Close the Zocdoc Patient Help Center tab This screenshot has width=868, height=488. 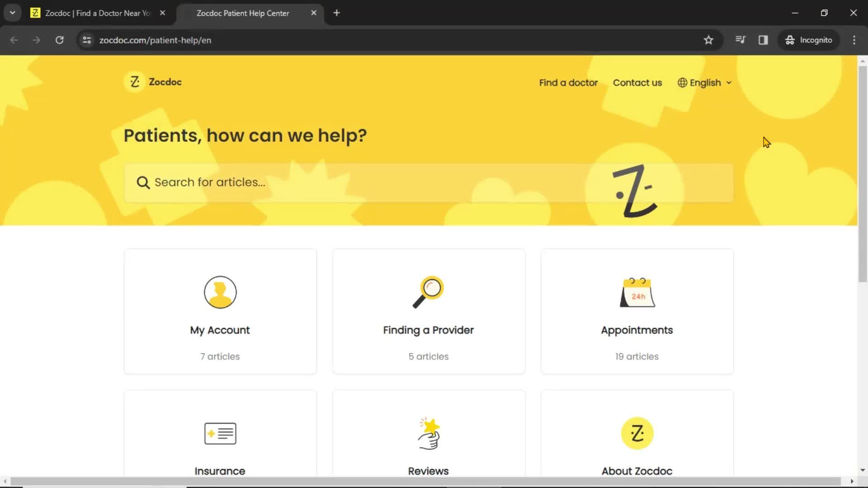[x=314, y=13]
